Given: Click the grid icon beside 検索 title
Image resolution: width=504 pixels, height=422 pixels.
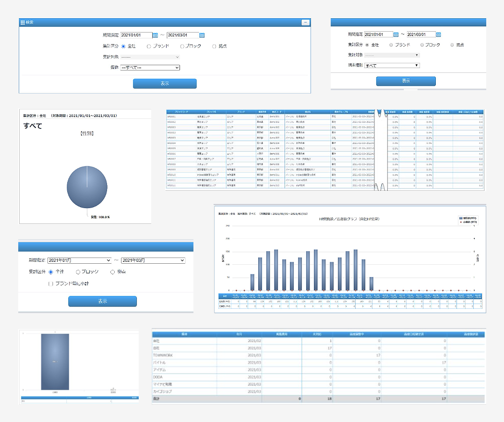Looking at the screenshot, I should (x=22, y=22).
